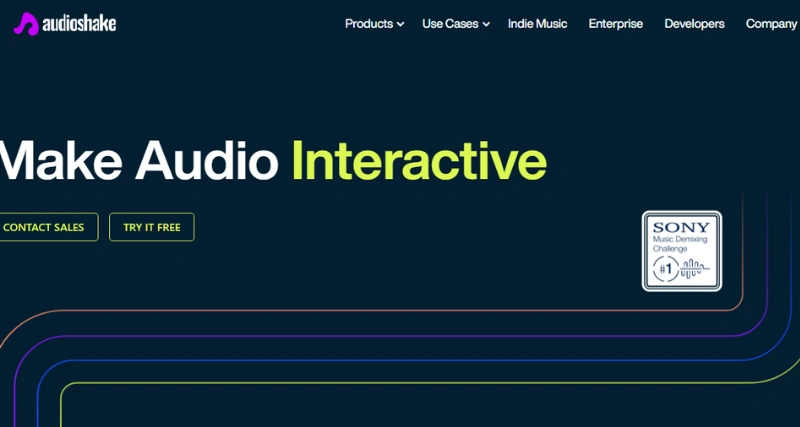Click the Make Audio headline text
Viewport: 800px width, 427px height.
click(x=140, y=159)
